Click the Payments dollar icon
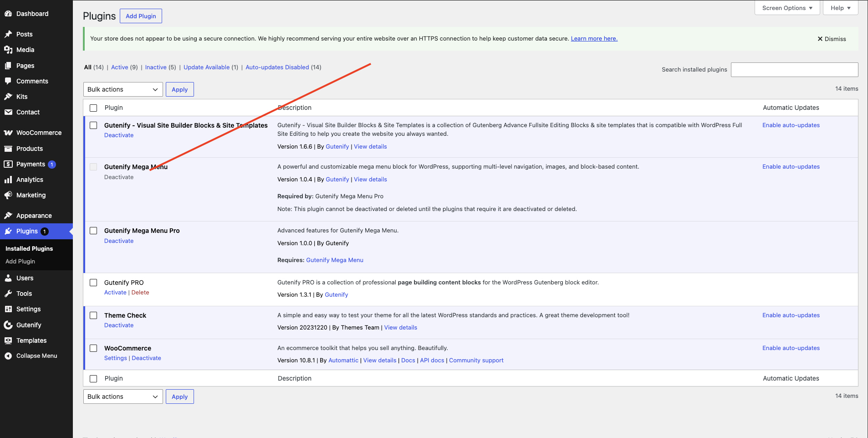This screenshot has width=868, height=438. (8, 164)
